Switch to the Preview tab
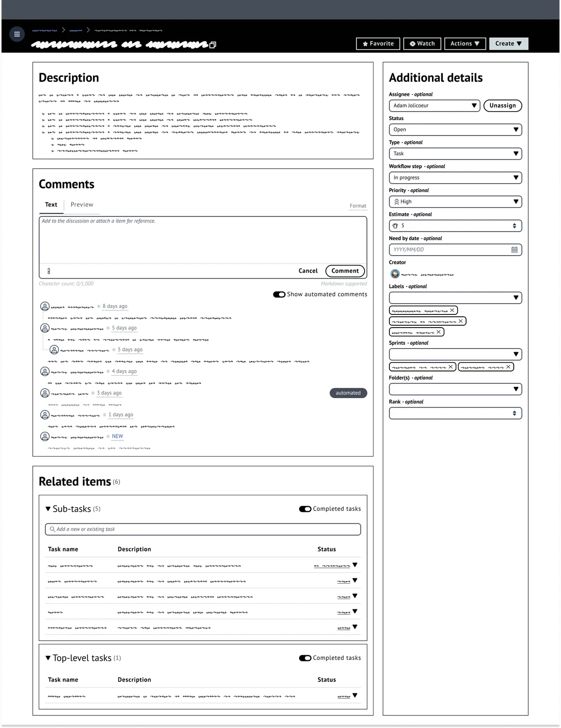 (82, 205)
